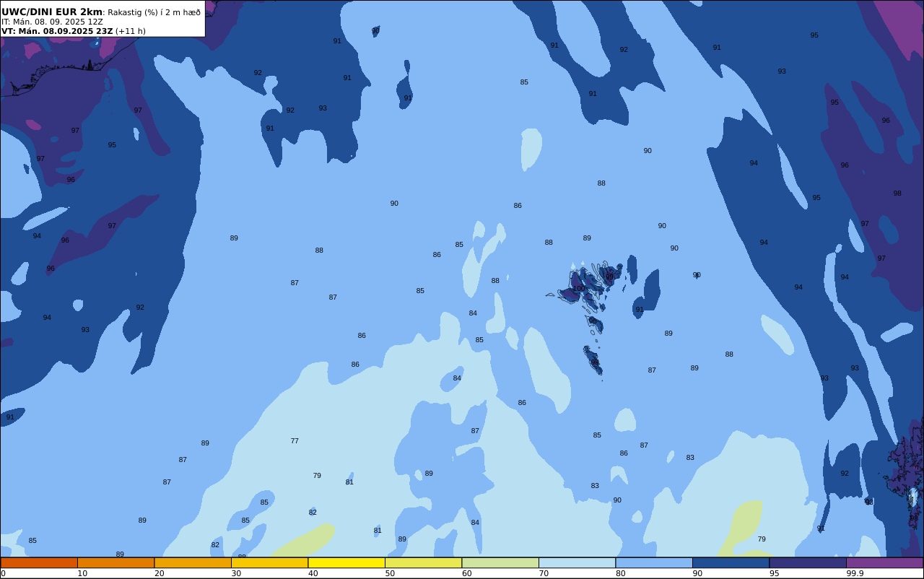
Task: Click the legend tick label 60
Action: [466, 573]
